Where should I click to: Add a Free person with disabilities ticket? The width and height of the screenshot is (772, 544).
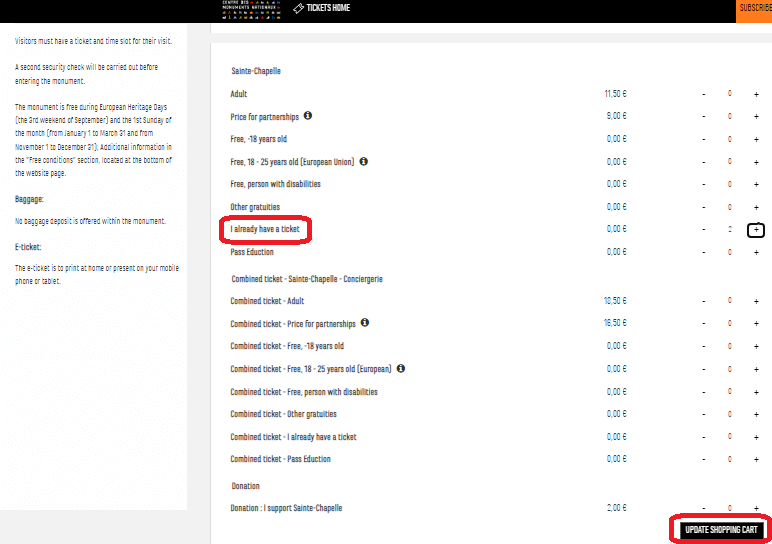[x=756, y=184]
